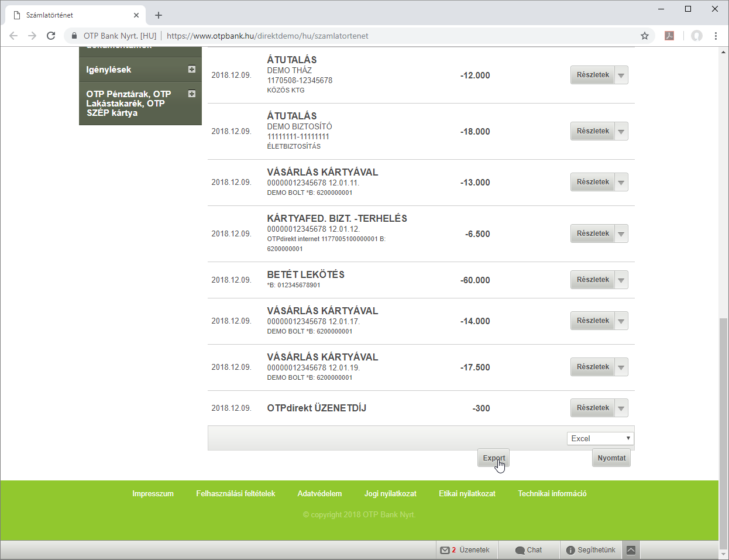
Task: Click DEMO BIZTOSÍTÓ payee text
Action: pyautogui.click(x=300, y=126)
